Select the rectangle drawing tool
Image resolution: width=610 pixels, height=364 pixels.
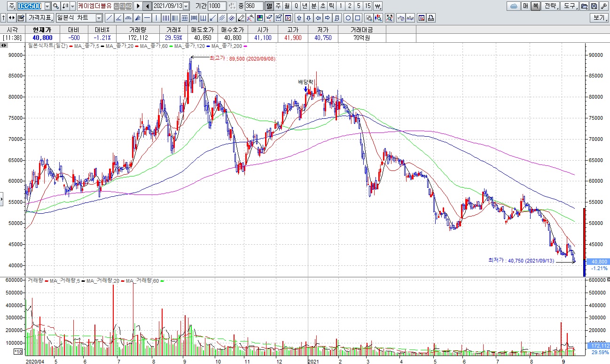pos(358,18)
